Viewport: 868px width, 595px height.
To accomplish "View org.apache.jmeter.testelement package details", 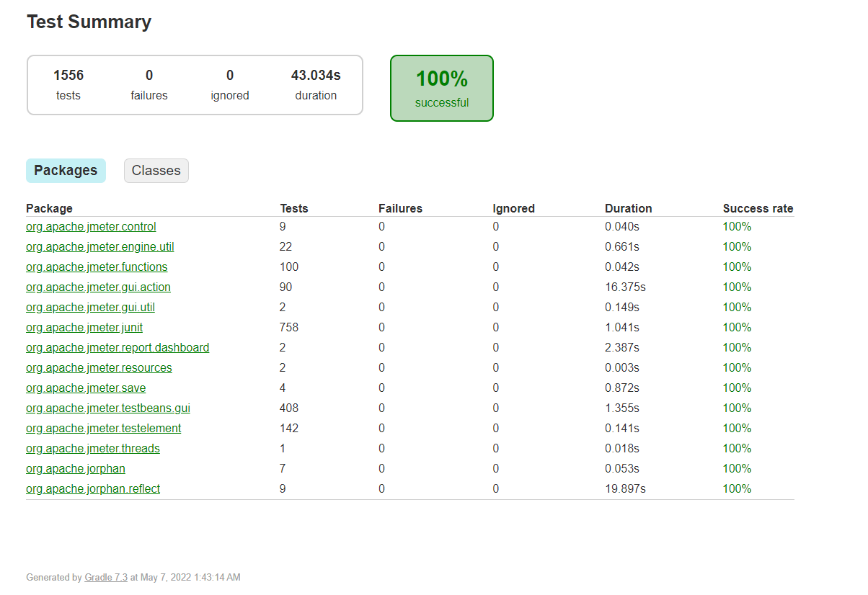I will pos(103,429).
